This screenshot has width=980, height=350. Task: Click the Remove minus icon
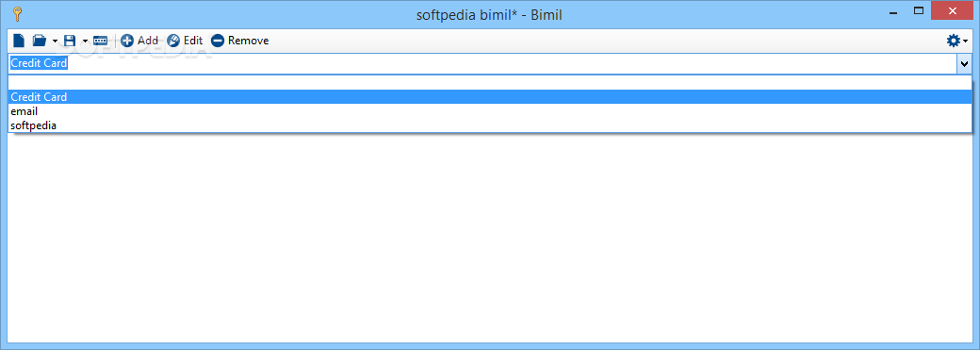[x=218, y=41]
